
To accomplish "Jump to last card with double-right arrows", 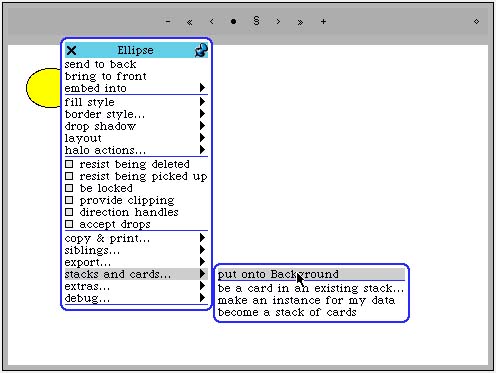I will [300, 22].
